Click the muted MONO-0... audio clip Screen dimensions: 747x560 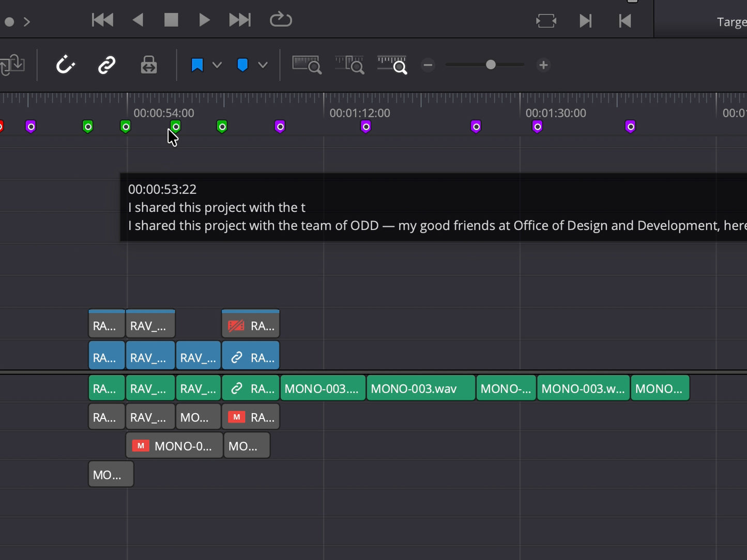174,446
